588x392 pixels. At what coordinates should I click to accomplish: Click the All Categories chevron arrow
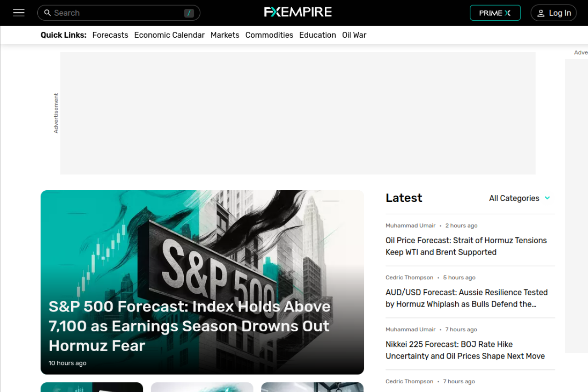point(547,198)
